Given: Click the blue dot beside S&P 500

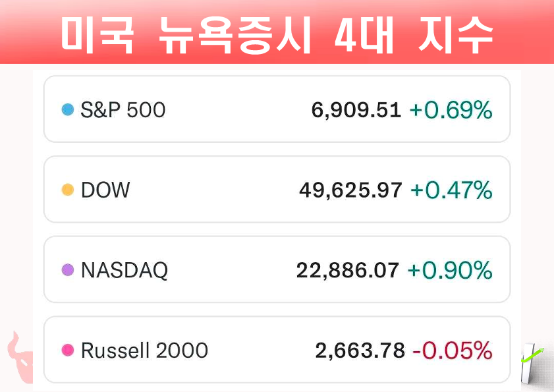Looking at the screenshot, I should [x=67, y=110].
